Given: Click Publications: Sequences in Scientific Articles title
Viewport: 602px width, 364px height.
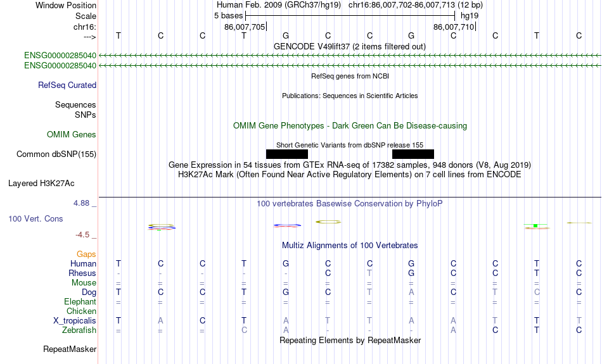Looking at the screenshot, I should click(x=350, y=96).
